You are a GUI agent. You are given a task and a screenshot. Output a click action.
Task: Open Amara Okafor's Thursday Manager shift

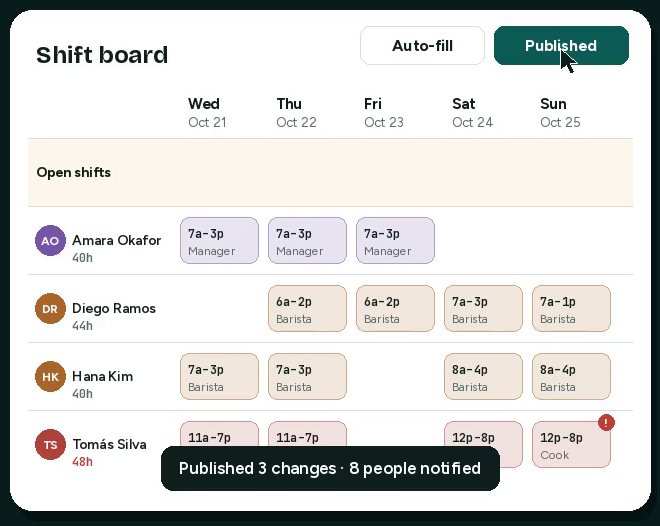tap(307, 241)
